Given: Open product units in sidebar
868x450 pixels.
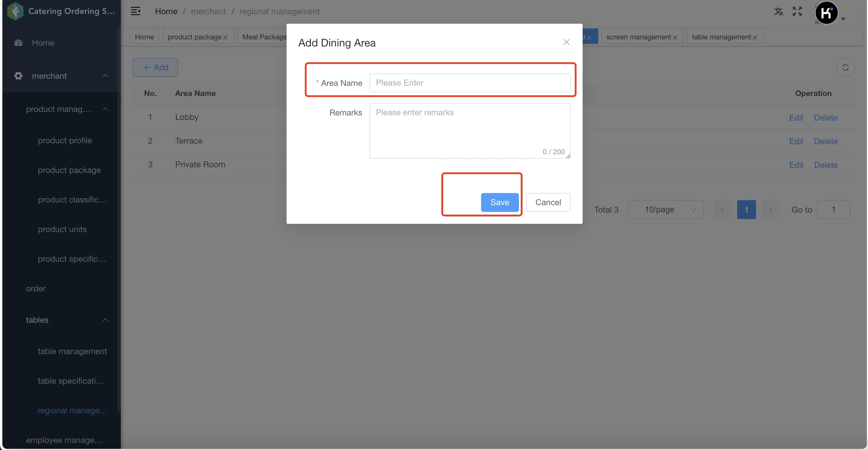Looking at the screenshot, I should (x=62, y=229).
